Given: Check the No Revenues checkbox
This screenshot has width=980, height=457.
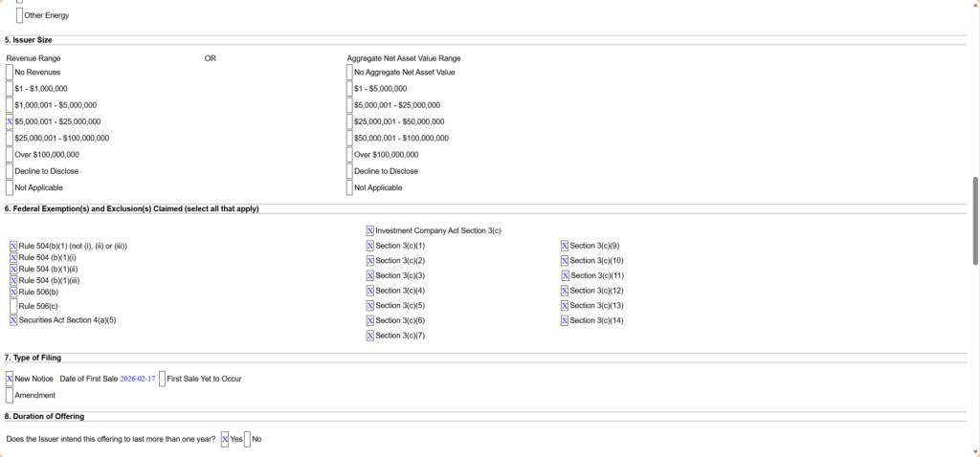Looking at the screenshot, I should (10, 72).
